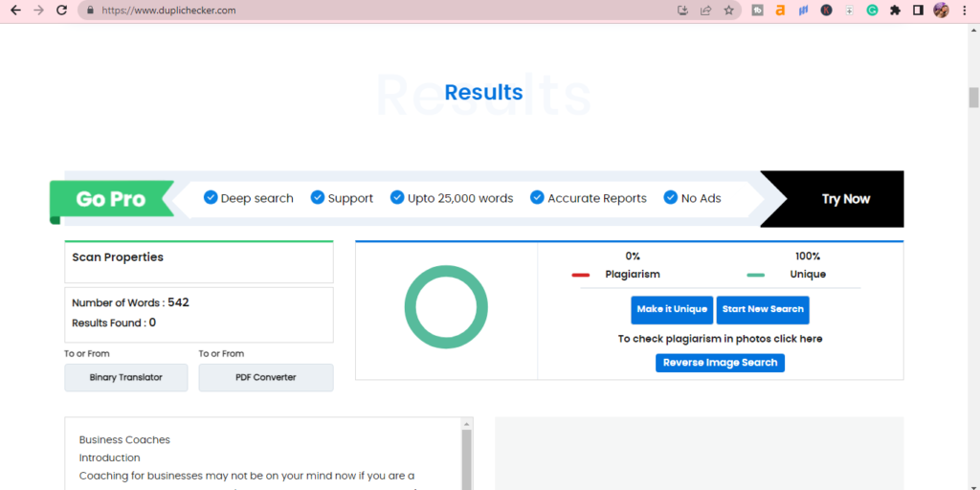Click the install app icon in address bar
Image resolution: width=980 pixels, height=490 pixels.
click(682, 11)
